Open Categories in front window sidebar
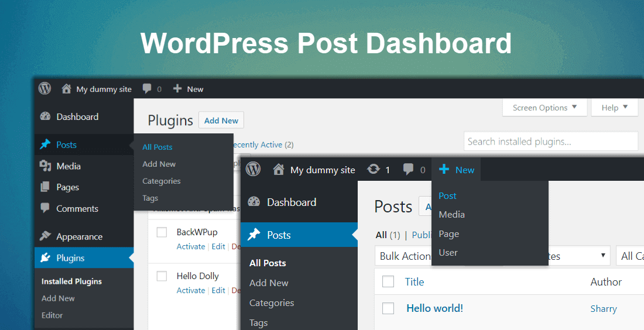Screen dimensions: 644x330 click(x=272, y=303)
